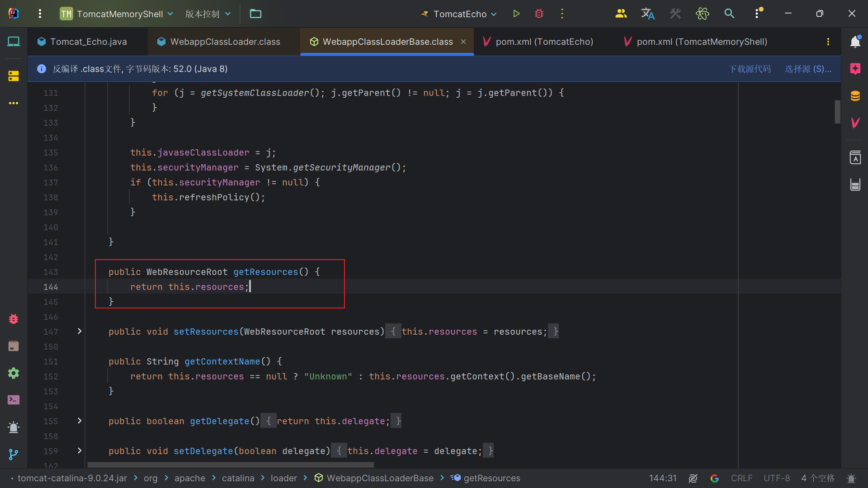Select the WebappClassLoaderBase.class tab

point(387,42)
